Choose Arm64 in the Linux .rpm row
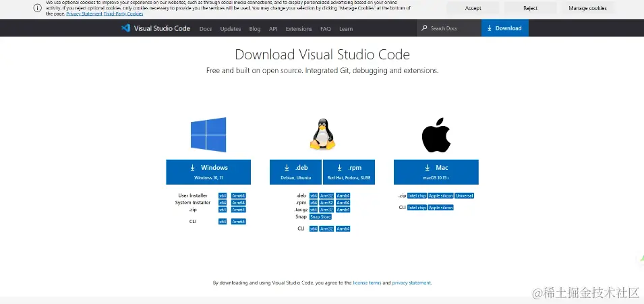The image size is (644, 304). pyautogui.click(x=343, y=203)
